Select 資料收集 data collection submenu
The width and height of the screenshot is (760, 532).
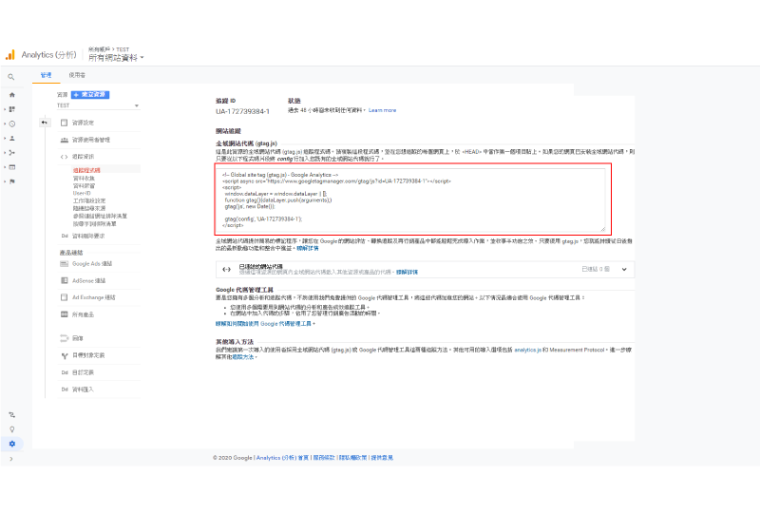click(84, 179)
